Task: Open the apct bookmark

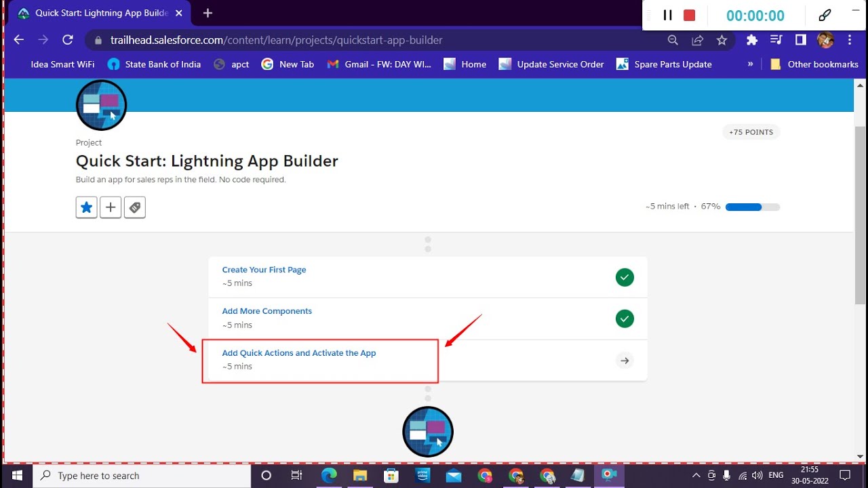Action: click(x=231, y=64)
